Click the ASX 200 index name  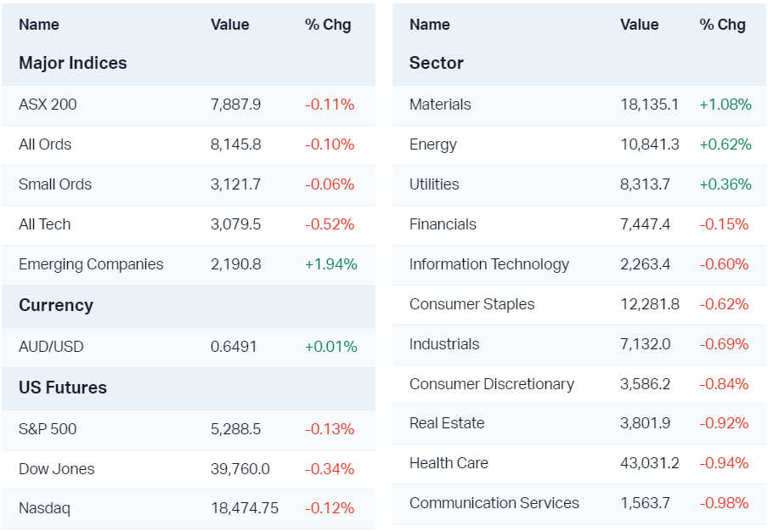pos(48,105)
